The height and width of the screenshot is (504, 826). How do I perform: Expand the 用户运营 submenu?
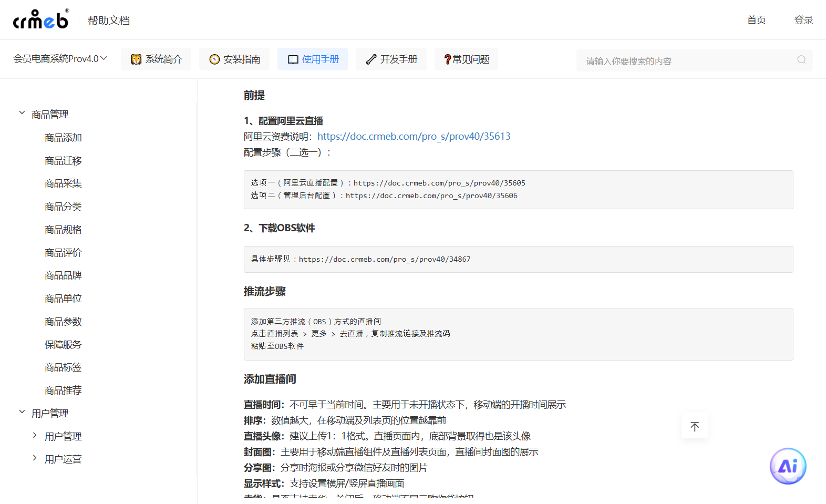point(35,458)
